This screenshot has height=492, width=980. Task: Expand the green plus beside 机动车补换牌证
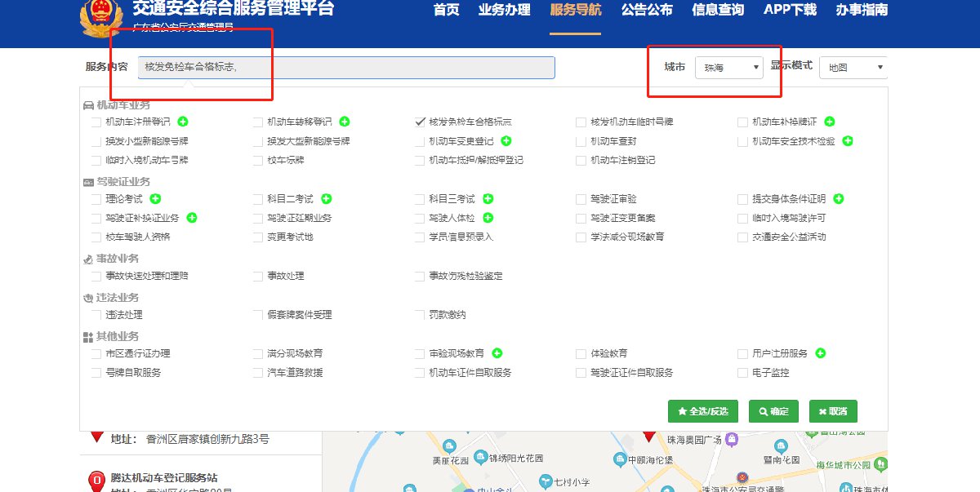(x=830, y=122)
